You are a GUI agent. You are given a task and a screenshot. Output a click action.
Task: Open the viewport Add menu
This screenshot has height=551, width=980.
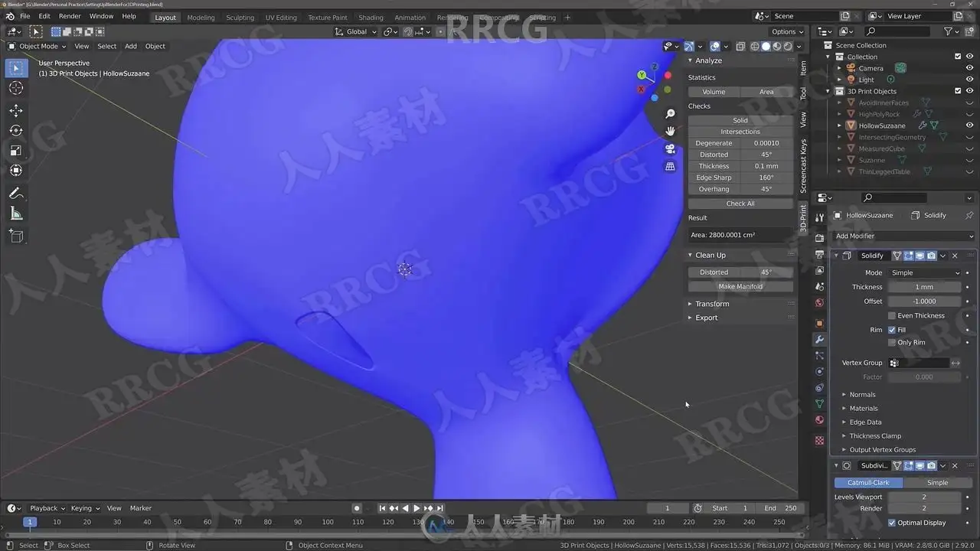131,46
